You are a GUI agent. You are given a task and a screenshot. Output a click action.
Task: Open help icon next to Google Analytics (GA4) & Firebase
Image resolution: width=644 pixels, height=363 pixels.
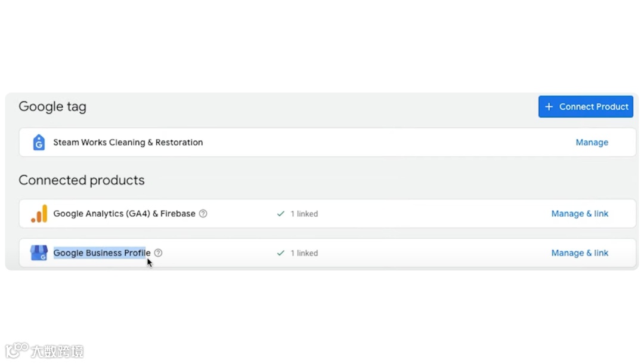[203, 214]
